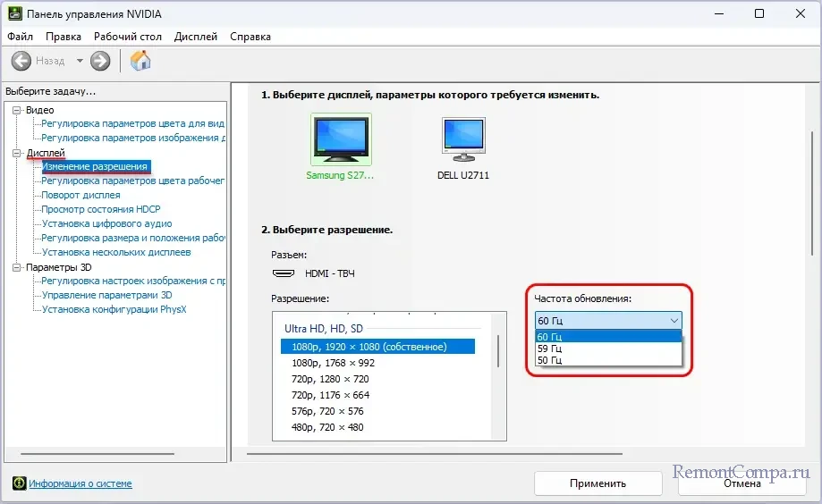Open the Частота обновления combo box
This screenshot has width=822, height=504.
608,320
